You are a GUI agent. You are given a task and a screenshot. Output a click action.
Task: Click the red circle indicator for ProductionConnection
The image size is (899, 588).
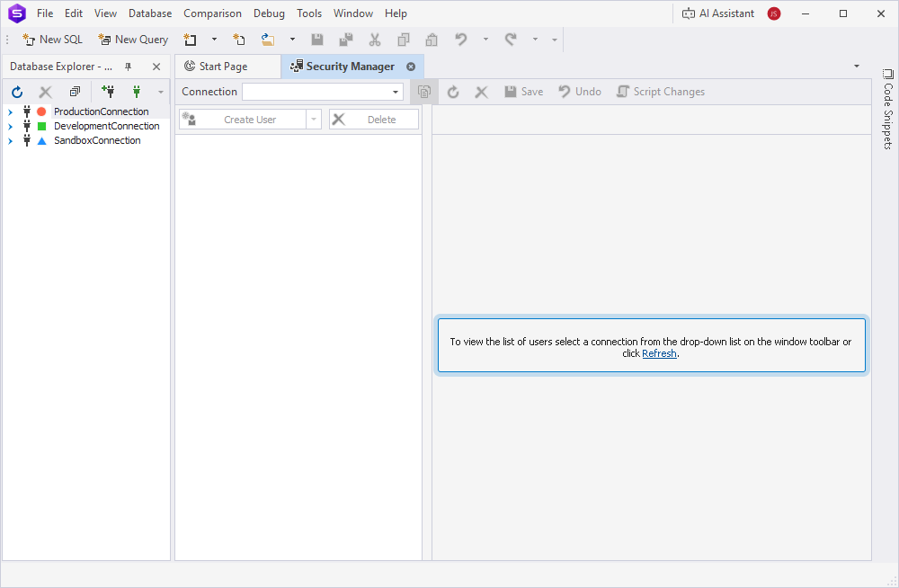(40, 111)
